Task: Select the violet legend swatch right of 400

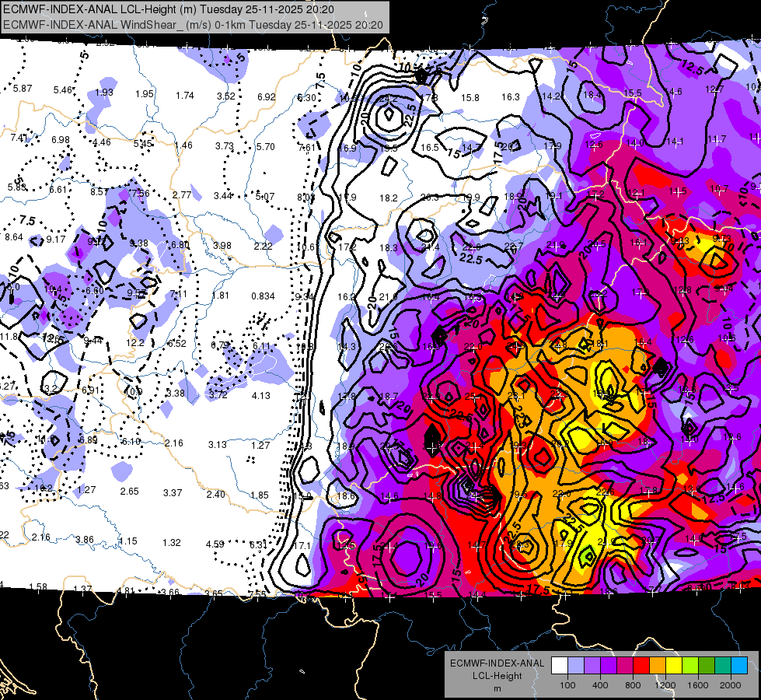Action: pyautogui.click(x=609, y=665)
